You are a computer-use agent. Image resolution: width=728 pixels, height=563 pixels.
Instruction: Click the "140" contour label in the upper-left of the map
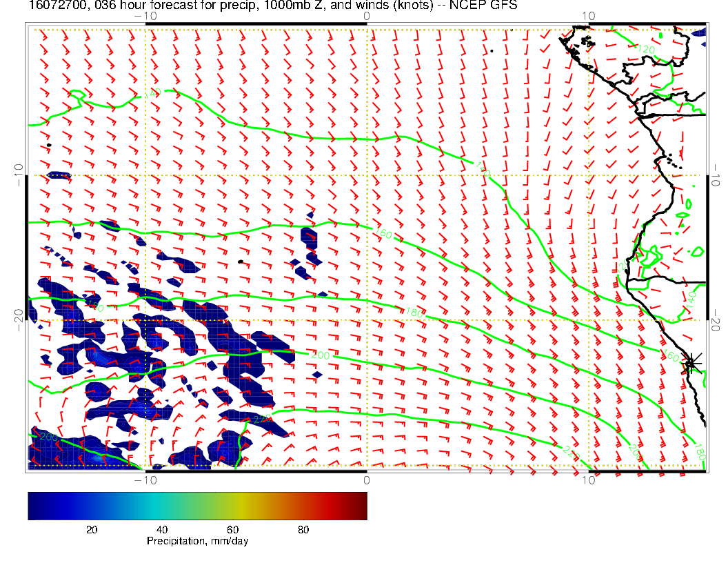click(152, 93)
